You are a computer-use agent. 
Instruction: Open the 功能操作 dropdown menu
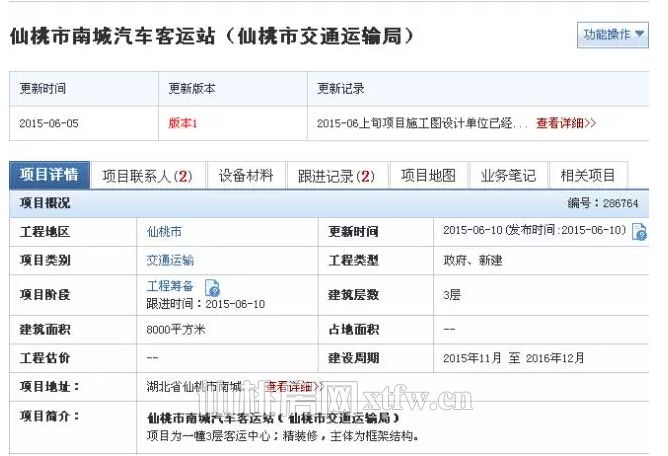(613, 35)
